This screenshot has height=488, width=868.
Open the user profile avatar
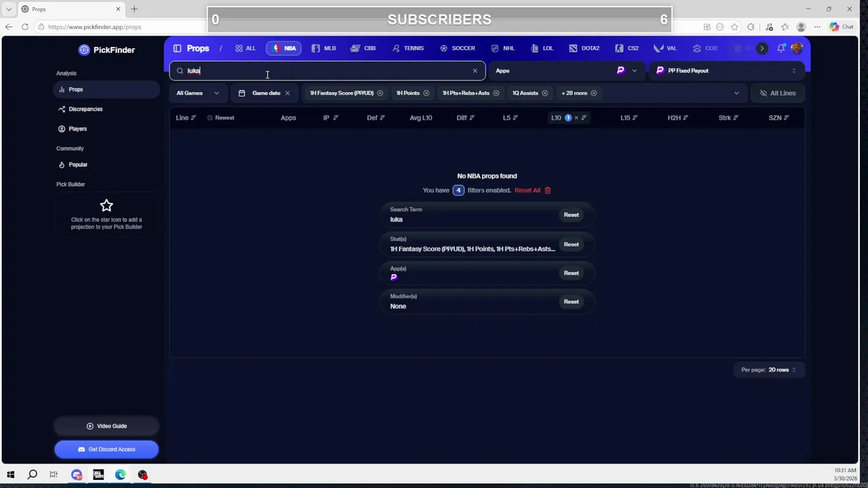(796, 48)
